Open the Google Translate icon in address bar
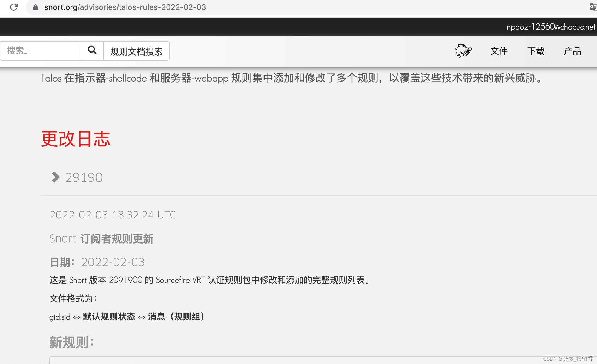Screen dimensions: 597x364 coord(593,7)
